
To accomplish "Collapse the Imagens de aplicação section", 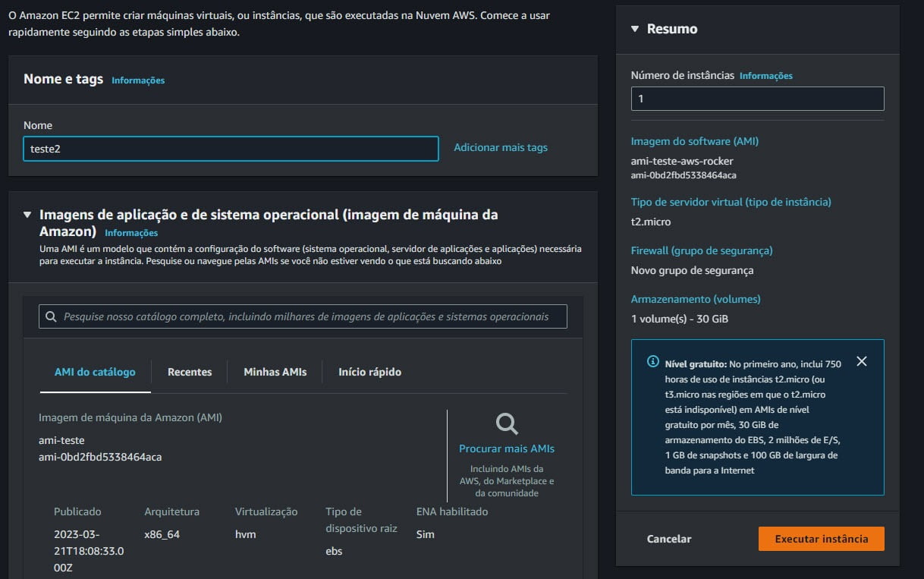I will point(27,215).
